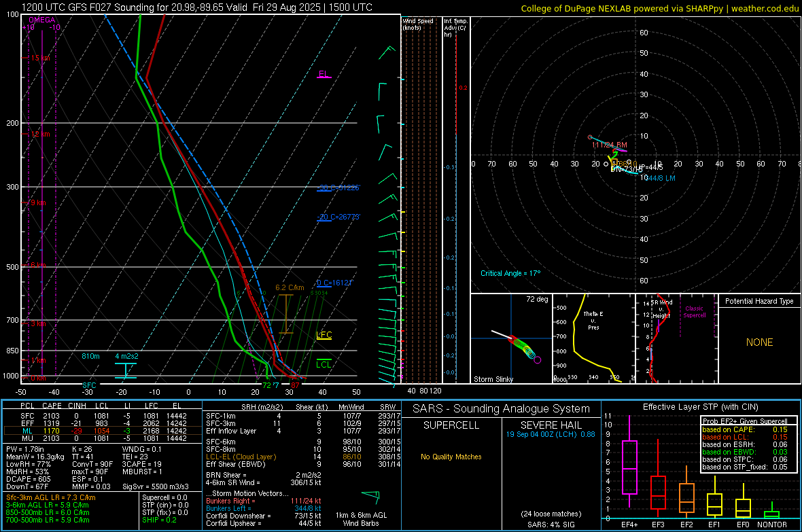
Task: Click the Corfidi Downshear 73/15 kt line
Action: pos(264,516)
